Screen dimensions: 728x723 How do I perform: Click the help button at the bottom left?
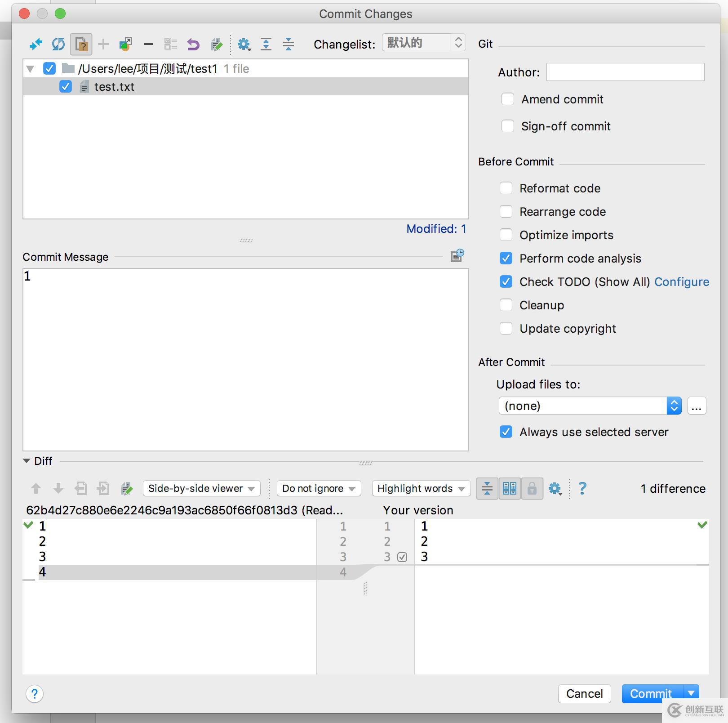[x=35, y=694]
